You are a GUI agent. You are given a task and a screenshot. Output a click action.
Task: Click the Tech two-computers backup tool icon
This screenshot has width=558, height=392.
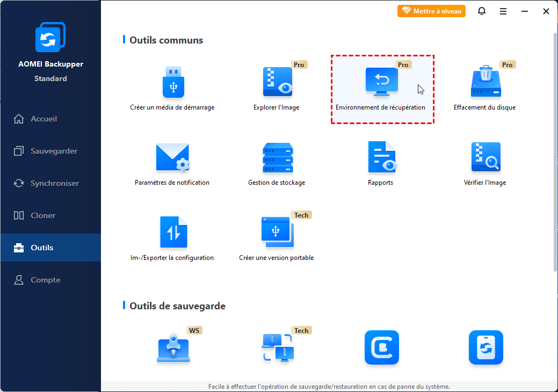(x=278, y=347)
